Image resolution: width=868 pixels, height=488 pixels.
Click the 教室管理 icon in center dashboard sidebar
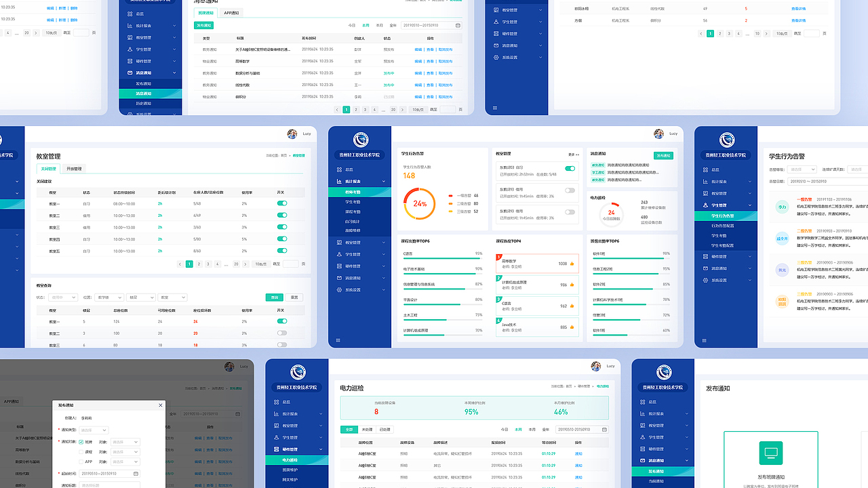pos(339,242)
